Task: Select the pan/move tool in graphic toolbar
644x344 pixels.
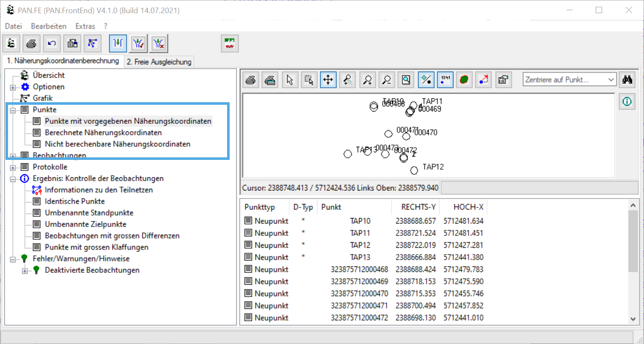Action: [328, 80]
